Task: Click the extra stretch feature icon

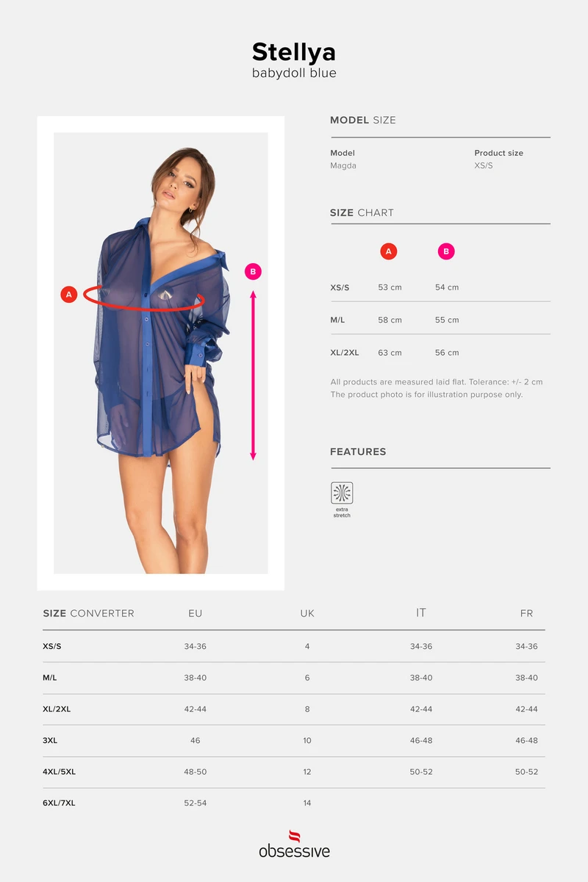Action: point(342,492)
